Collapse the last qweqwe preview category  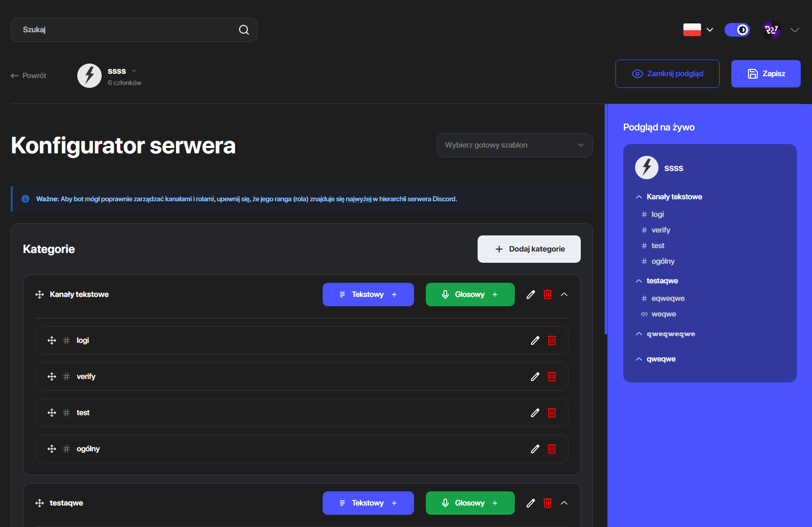(639, 359)
